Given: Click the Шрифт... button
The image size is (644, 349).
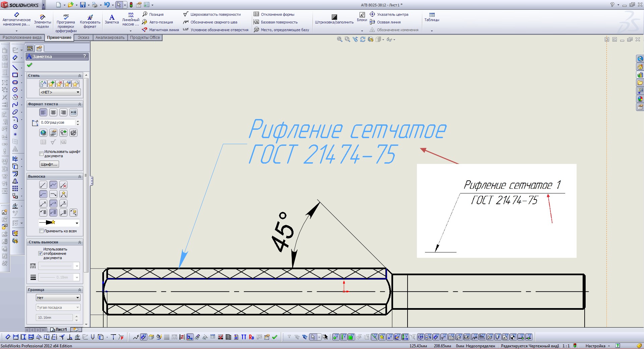Looking at the screenshot, I should pos(49,164).
